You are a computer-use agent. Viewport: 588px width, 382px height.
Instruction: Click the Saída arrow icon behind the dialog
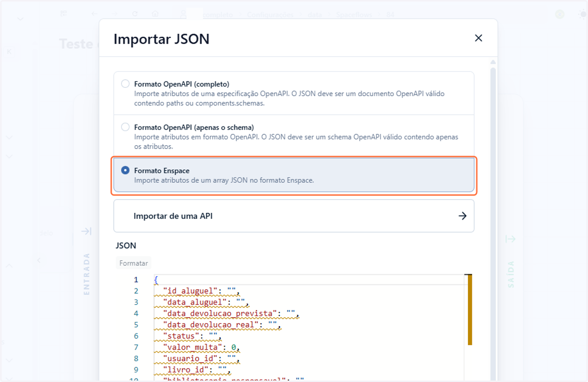pos(511,239)
